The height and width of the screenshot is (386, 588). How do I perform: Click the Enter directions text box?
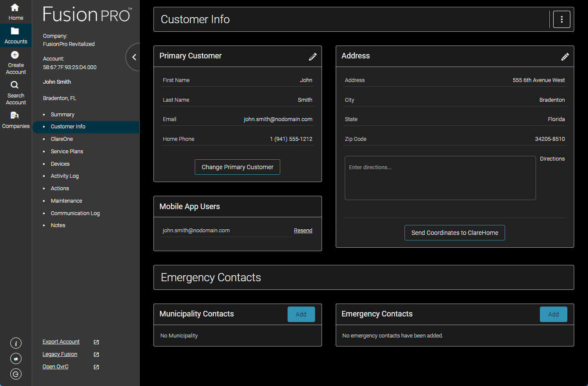(440, 178)
